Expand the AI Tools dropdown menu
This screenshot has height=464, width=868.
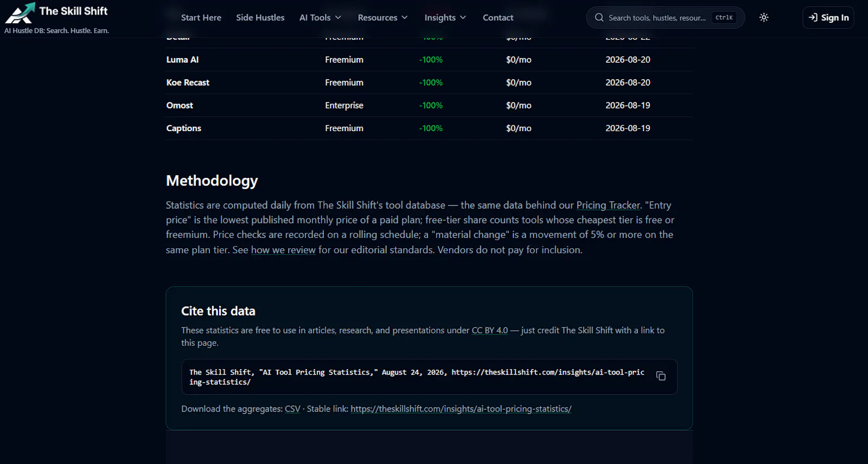(x=321, y=17)
